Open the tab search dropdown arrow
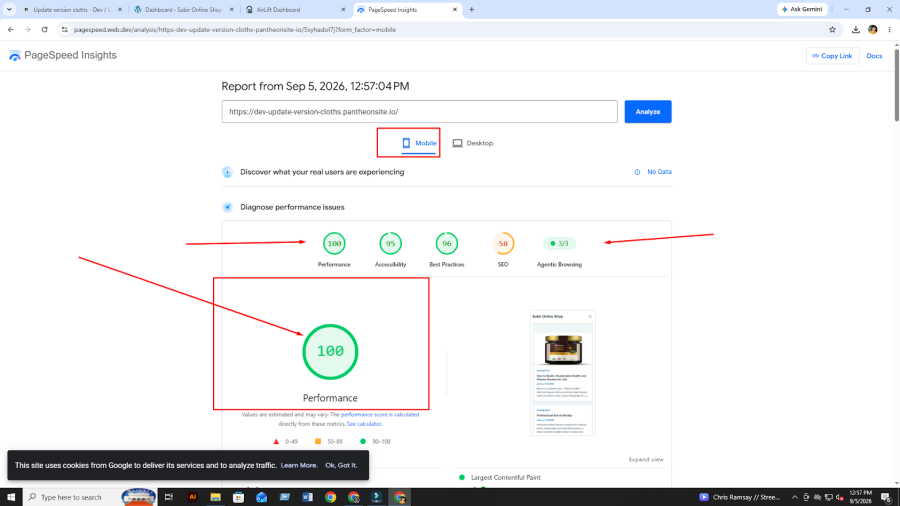This screenshot has height=506, width=900. [x=9, y=9]
